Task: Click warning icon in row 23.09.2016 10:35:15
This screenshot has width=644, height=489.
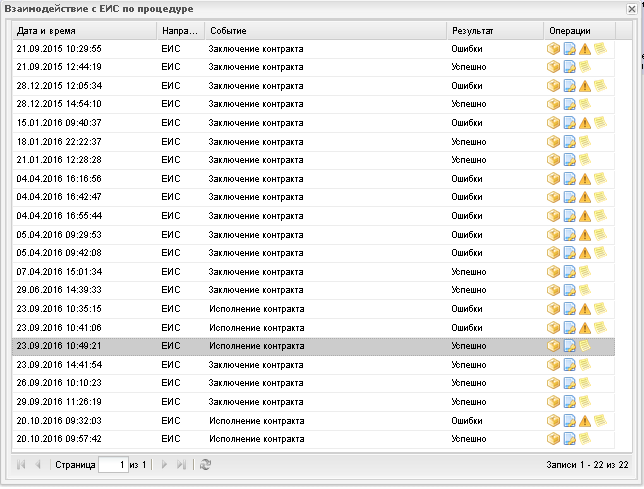Action: click(x=585, y=309)
